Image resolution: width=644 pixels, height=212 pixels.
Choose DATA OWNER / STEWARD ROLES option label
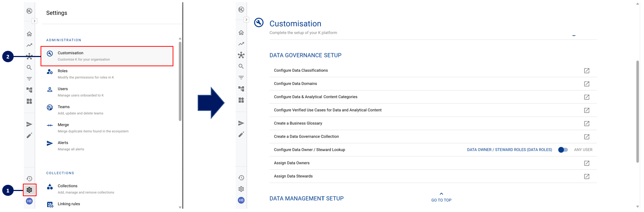pyautogui.click(x=509, y=150)
